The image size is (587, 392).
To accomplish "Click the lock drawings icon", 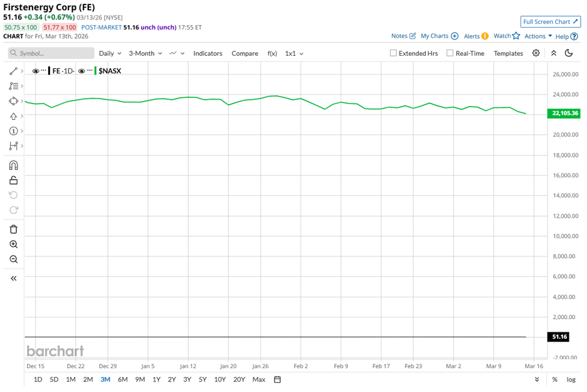I will pyautogui.click(x=13, y=180).
